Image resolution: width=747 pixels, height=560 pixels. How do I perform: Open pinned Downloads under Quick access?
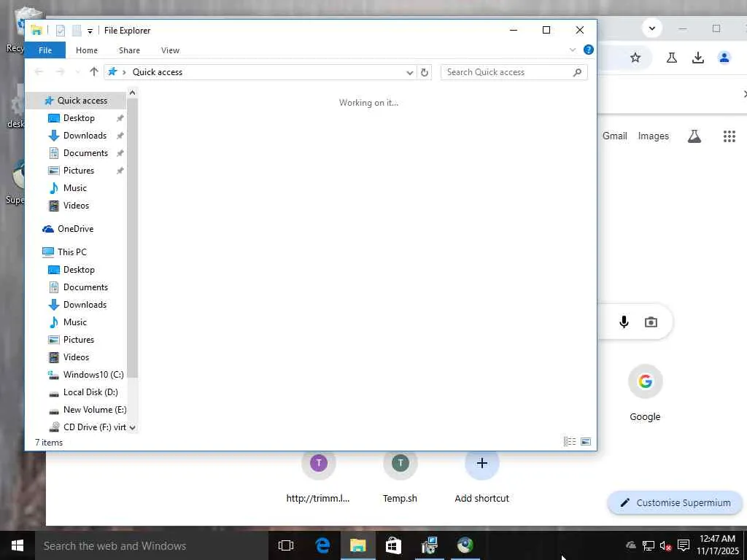85,136
